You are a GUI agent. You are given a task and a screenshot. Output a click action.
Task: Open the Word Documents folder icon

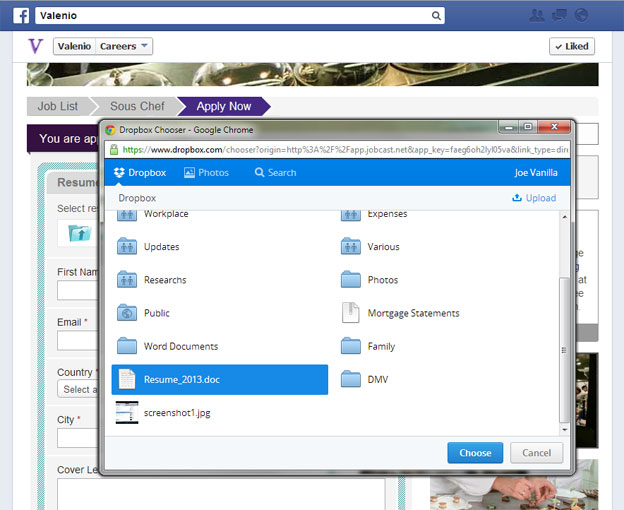pyautogui.click(x=127, y=345)
